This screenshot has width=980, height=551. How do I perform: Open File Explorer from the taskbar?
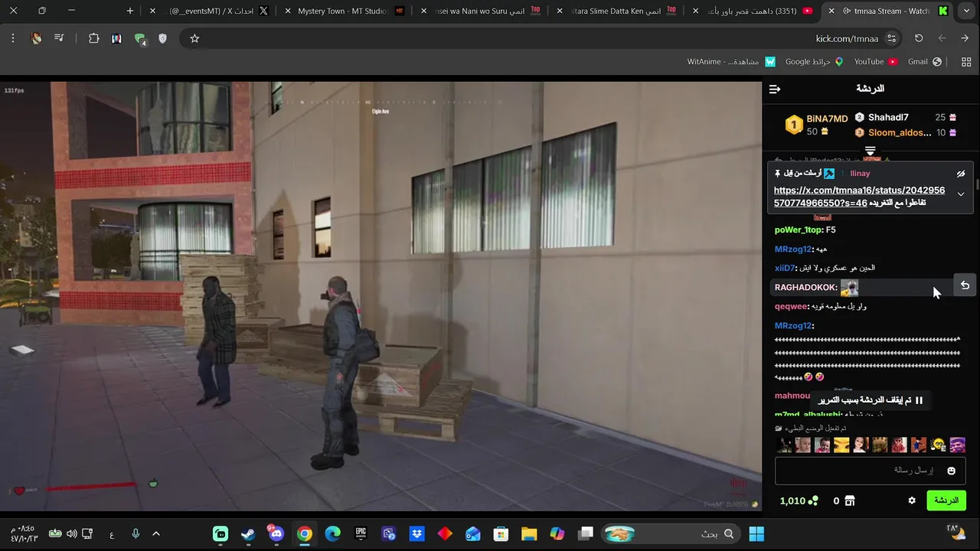tap(529, 533)
